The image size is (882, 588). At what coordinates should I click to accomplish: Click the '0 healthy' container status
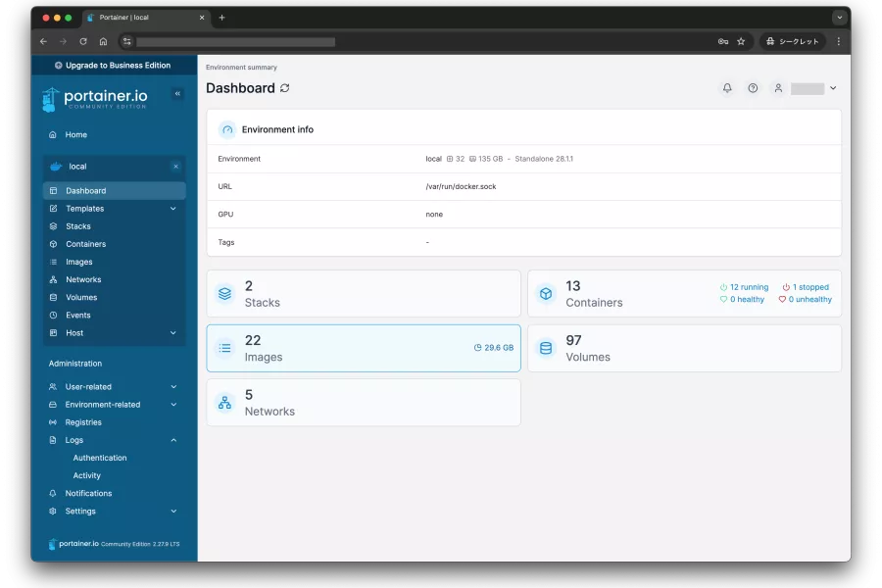click(x=742, y=299)
